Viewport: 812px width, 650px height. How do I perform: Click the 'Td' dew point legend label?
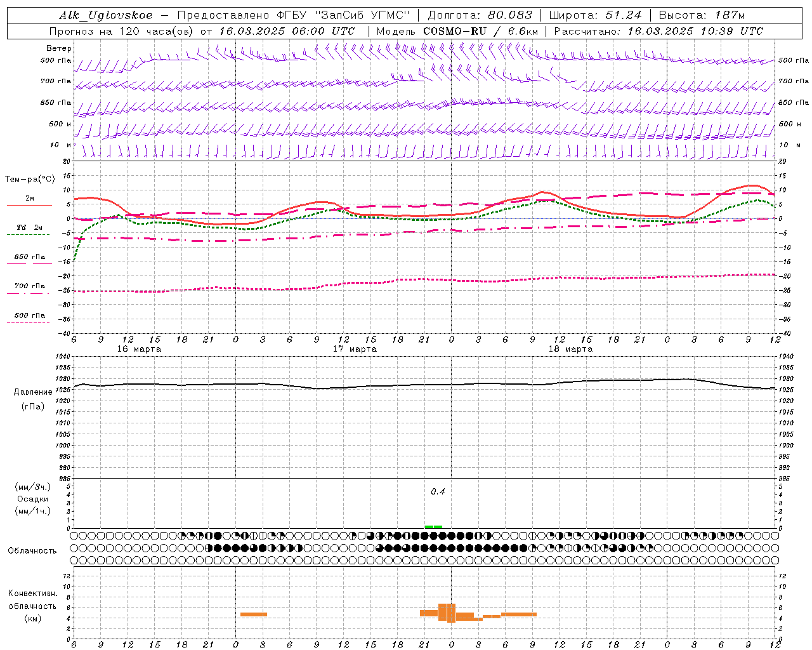tap(21, 227)
